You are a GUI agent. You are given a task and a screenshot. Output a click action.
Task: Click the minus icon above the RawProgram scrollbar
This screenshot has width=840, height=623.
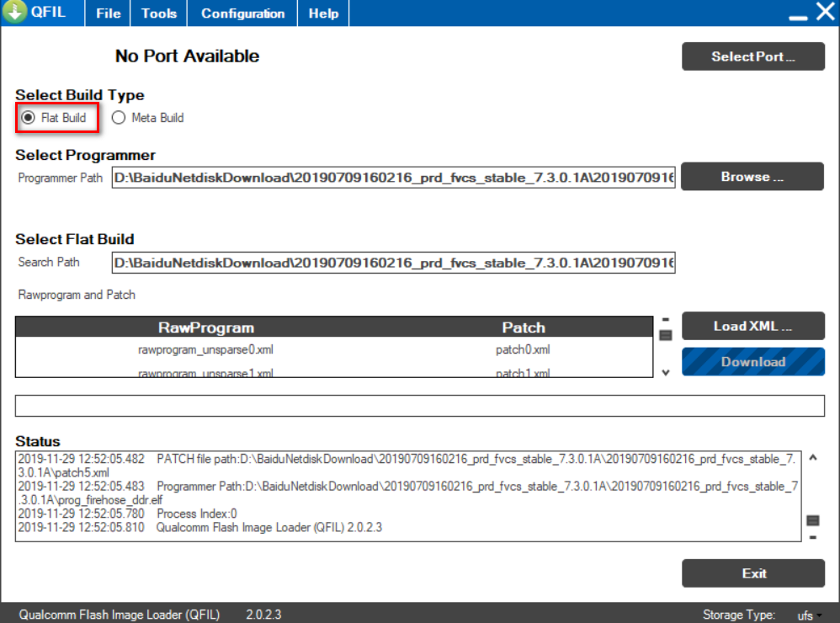pos(665,320)
